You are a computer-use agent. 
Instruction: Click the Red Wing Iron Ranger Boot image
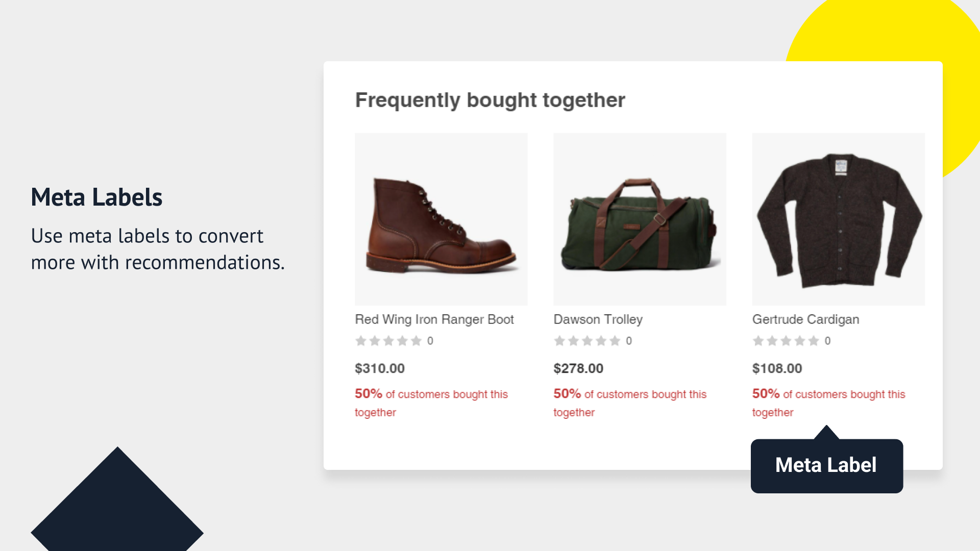[441, 219]
